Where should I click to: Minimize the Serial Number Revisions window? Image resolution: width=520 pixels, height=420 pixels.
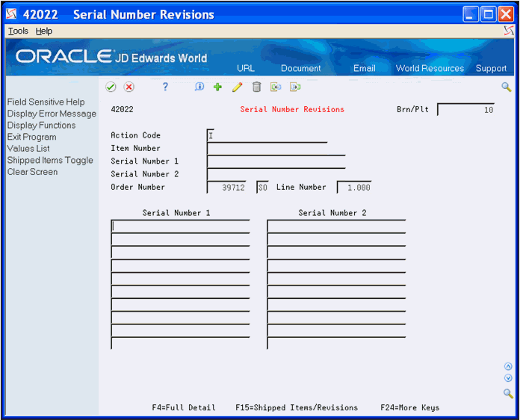[x=471, y=14]
